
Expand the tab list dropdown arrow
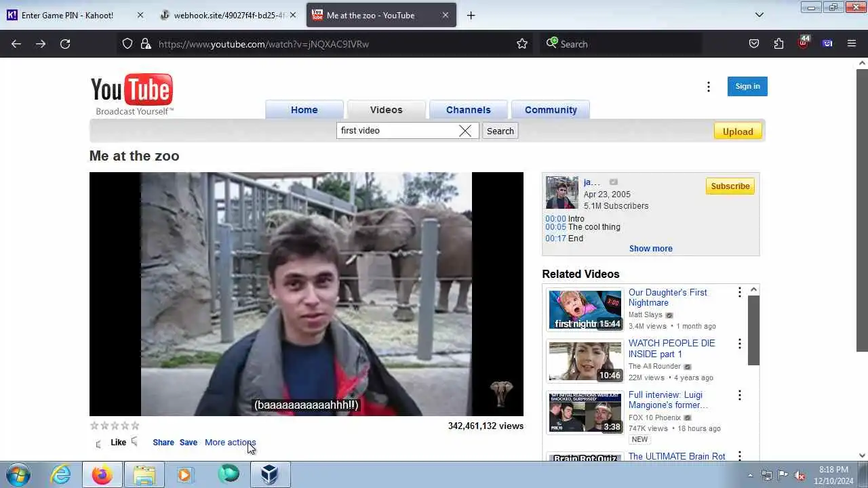click(x=759, y=15)
